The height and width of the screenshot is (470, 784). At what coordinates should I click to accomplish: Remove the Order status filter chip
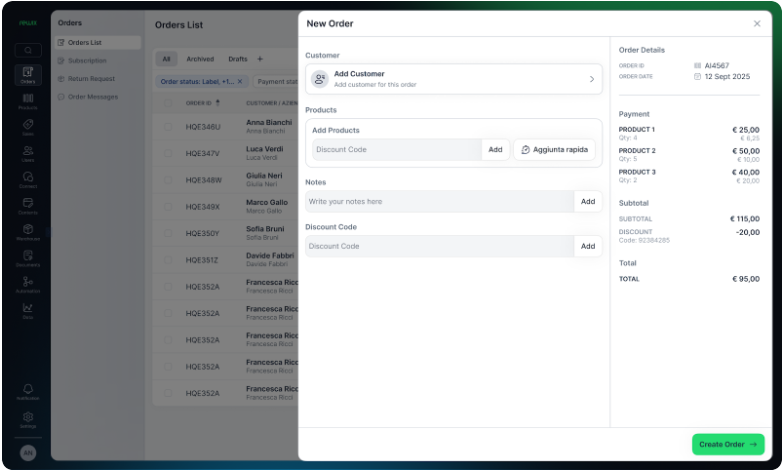coord(240,82)
